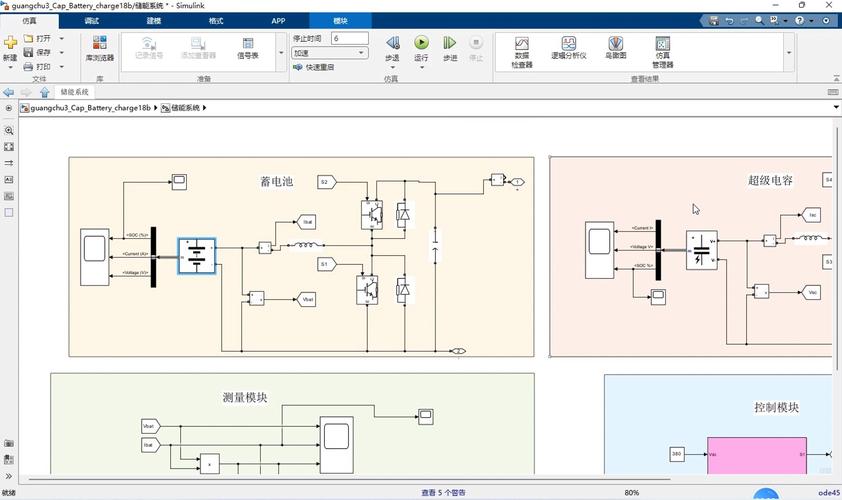Click the fit-to-view icon in left palette

pos(9,147)
